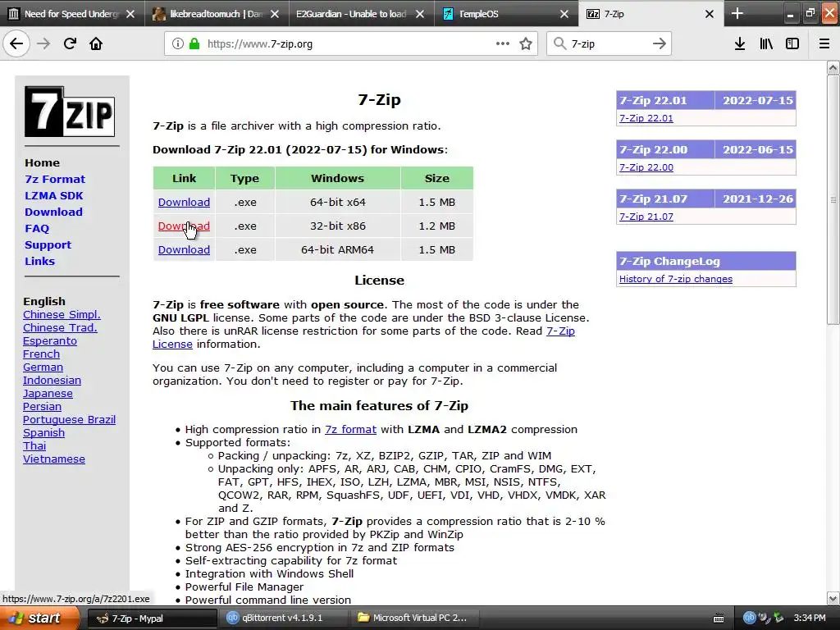Toggle the sidebar view icon

(x=792, y=44)
